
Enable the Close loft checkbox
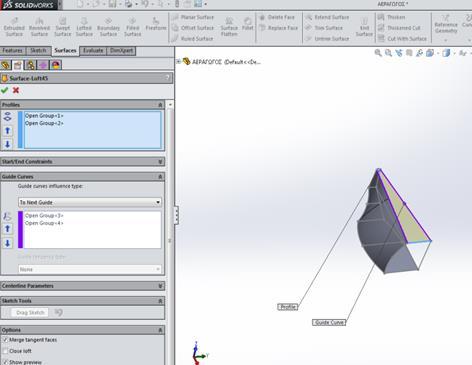coord(5,351)
